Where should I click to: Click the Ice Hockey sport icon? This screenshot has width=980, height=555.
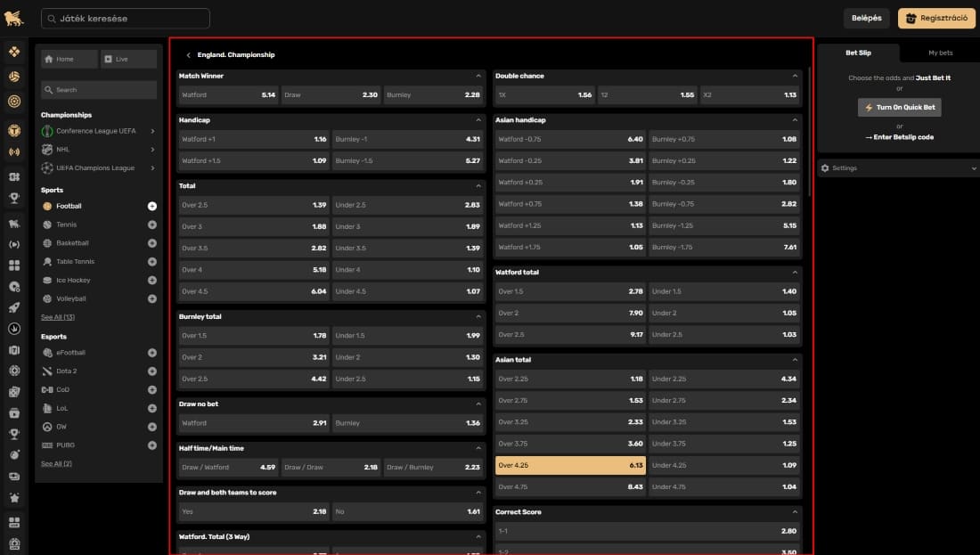pyautogui.click(x=47, y=280)
